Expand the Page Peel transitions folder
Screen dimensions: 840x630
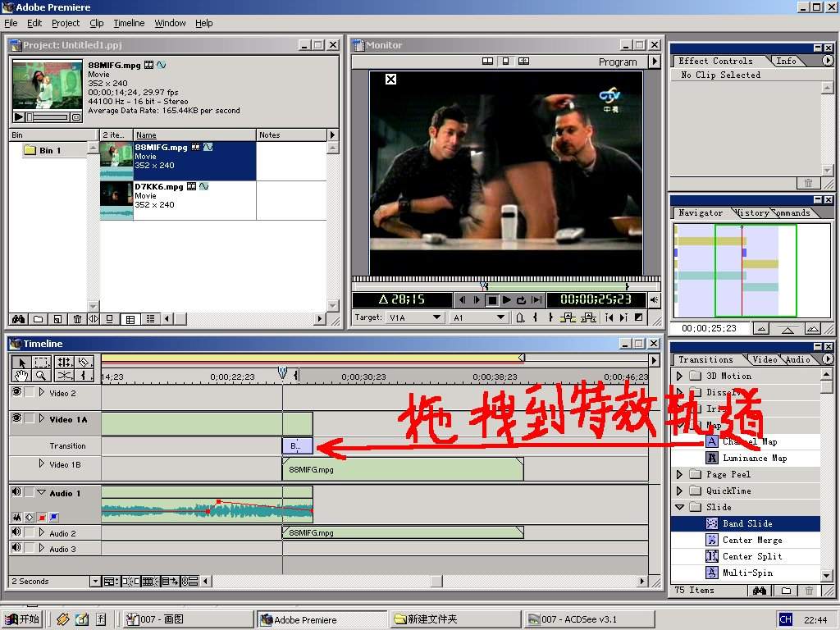coord(679,474)
